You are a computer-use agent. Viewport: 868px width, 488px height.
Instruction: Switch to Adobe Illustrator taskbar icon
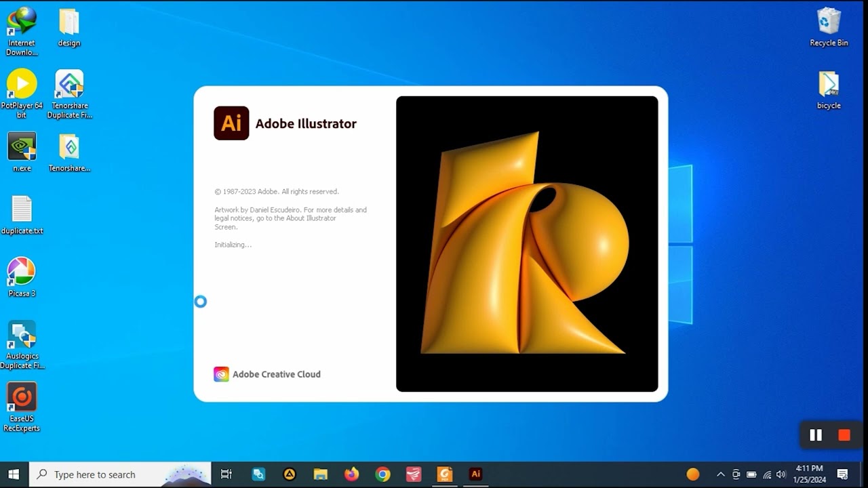tap(476, 474)
